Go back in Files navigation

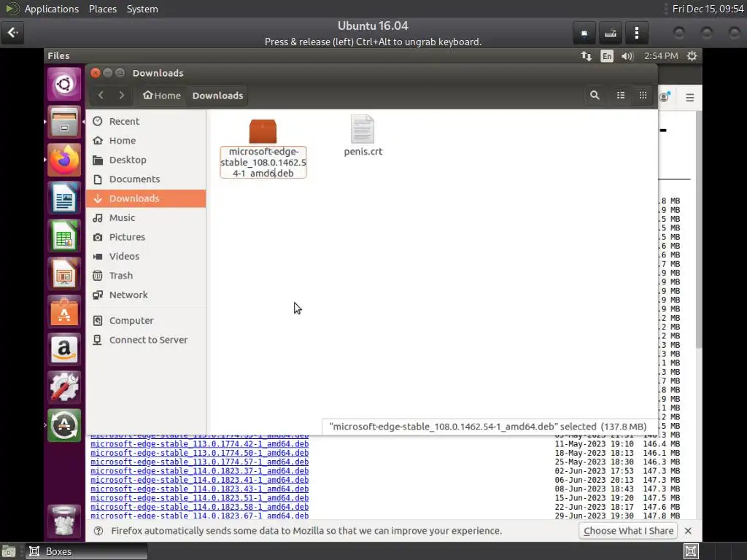[101, 96]
